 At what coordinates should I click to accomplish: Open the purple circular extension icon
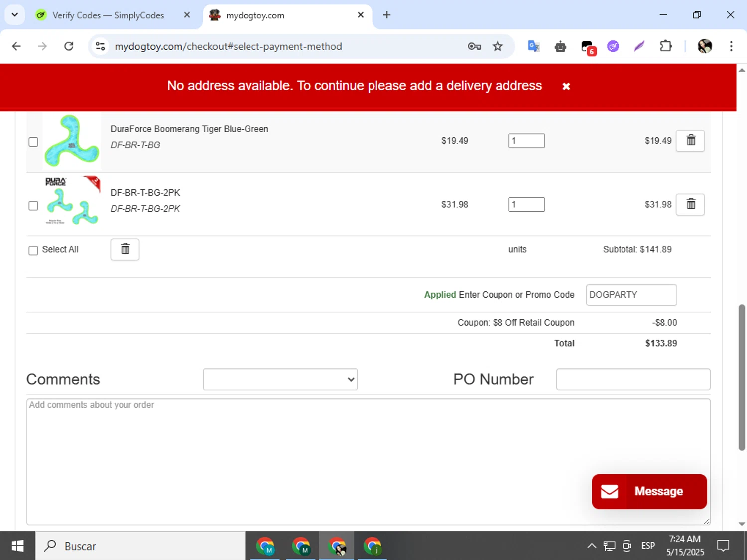click(x=613, y=46)
